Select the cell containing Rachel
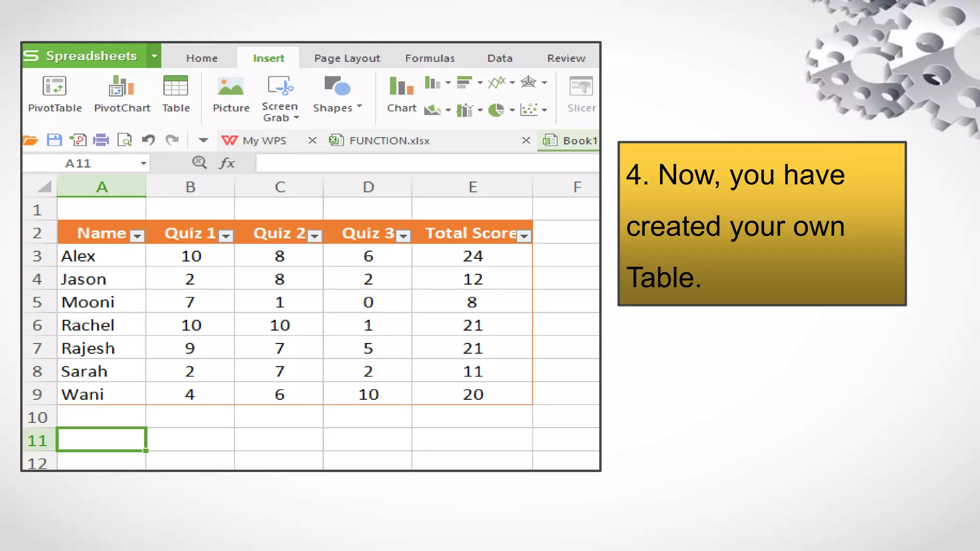This screenshot has width=980, height=551. tap(101, 325)
